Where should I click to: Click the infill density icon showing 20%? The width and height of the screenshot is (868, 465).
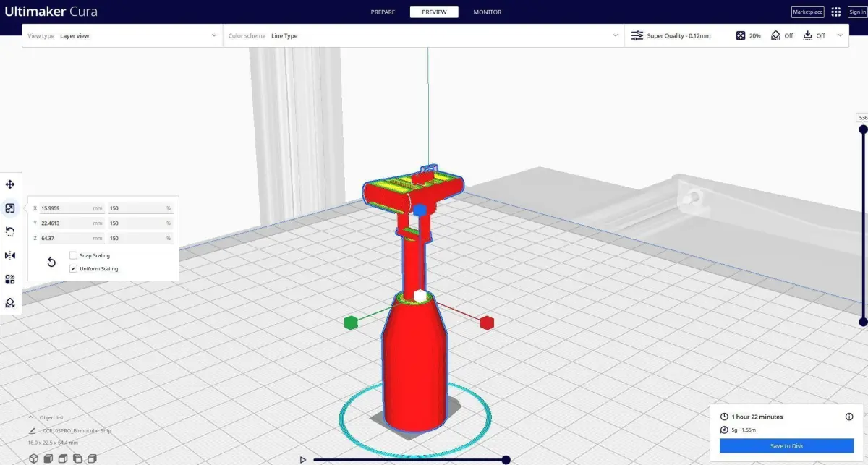click(741, 35)
